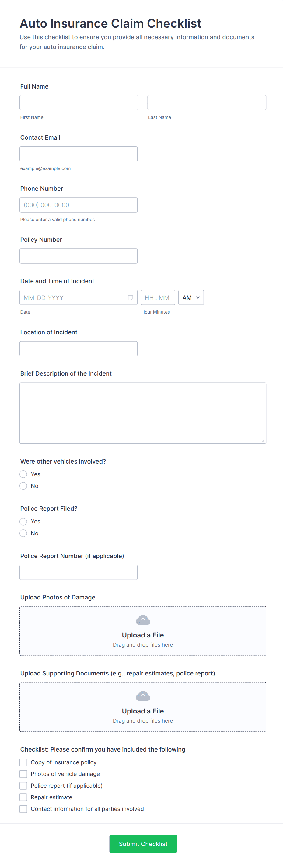This screenshot has width=283, height=868.
Task: Check Copy of insurance policy
Action: (x=23, y=762)
